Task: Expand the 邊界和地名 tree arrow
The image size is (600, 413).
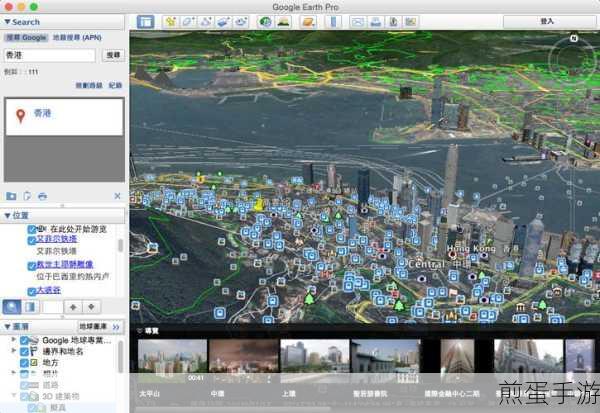Action: pyautogui.click(x=14, y=350)
